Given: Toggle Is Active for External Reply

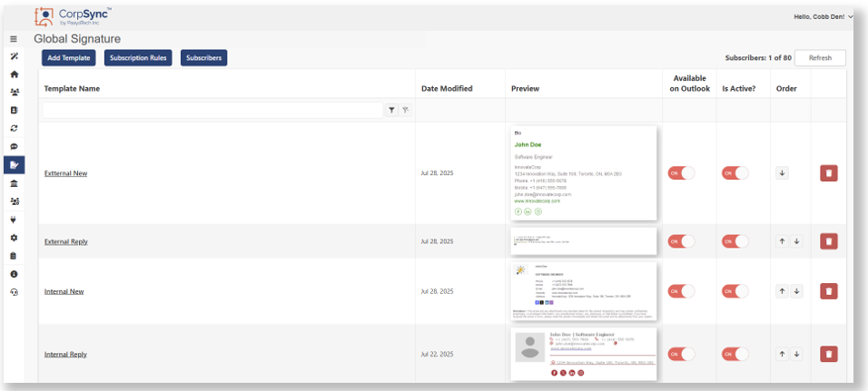Looking at the screenshot, I should tap(735, 241).
